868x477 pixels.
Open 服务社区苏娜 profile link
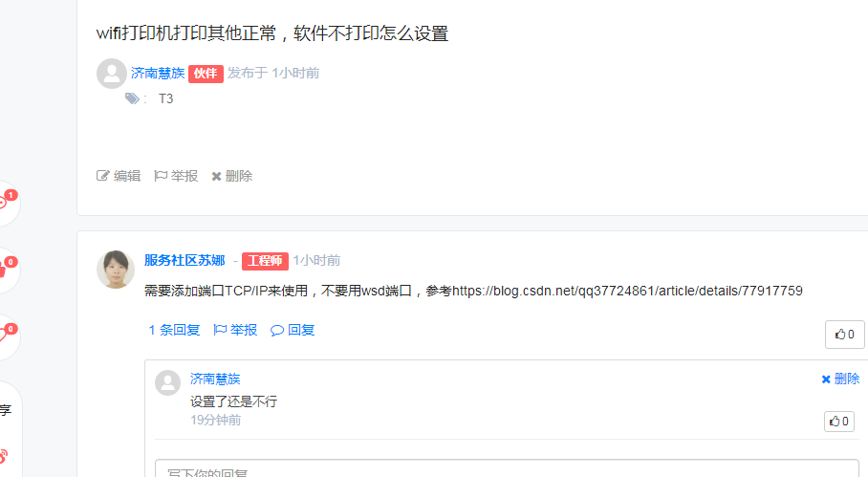coord(184,260)
